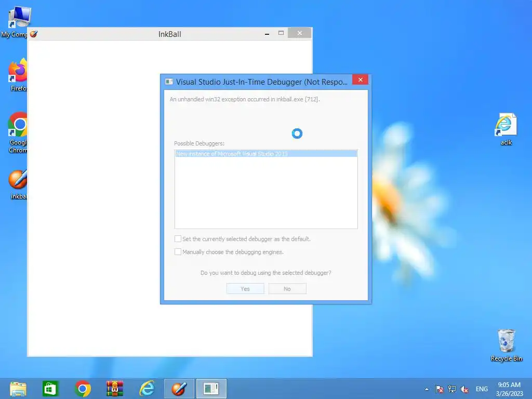The width and height of the screenshot is (532, 399).
Task: Open the network tray icon
Action: [451, 389]
